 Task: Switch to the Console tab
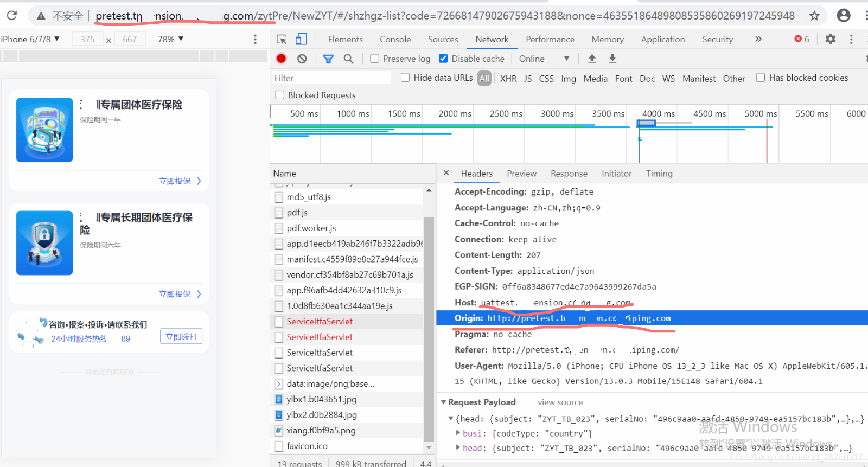[395, 39]
